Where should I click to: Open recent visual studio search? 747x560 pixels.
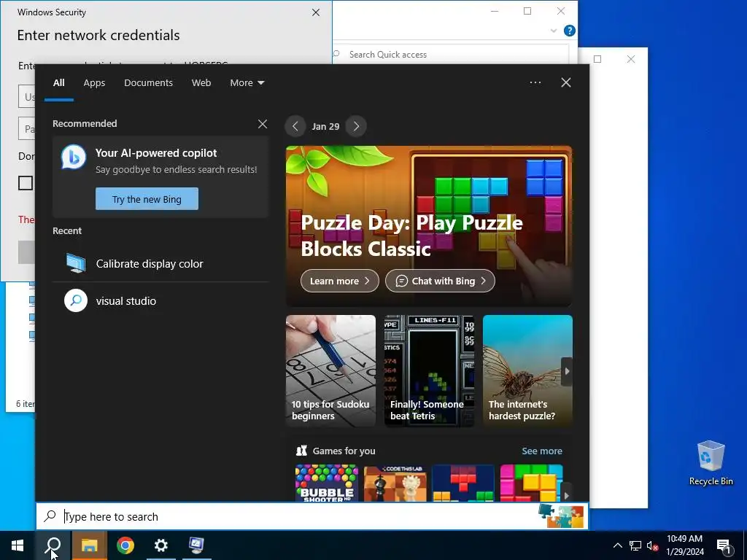(x=160, y=301)
